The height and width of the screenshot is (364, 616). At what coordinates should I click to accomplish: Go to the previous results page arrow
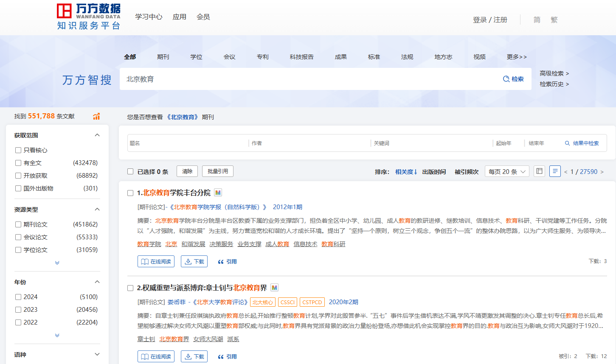coord(565,172)
